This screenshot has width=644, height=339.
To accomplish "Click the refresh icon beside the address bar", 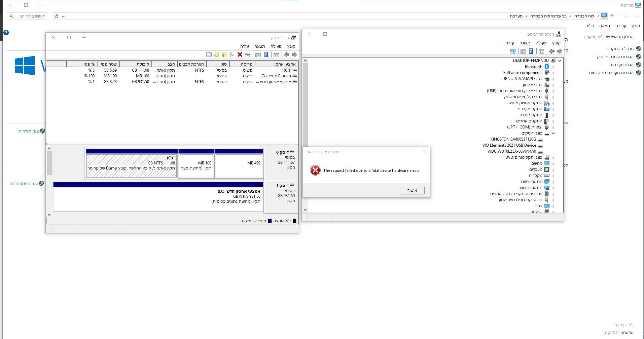I will click(57, 16).
